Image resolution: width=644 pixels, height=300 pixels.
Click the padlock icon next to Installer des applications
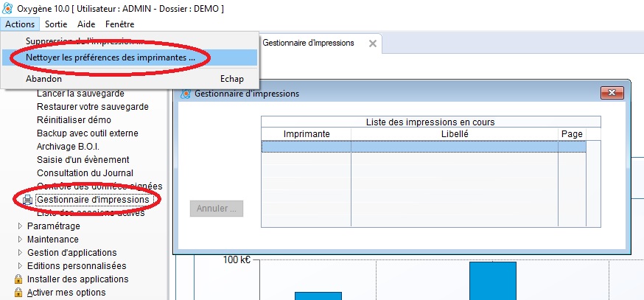coord(18,279)
